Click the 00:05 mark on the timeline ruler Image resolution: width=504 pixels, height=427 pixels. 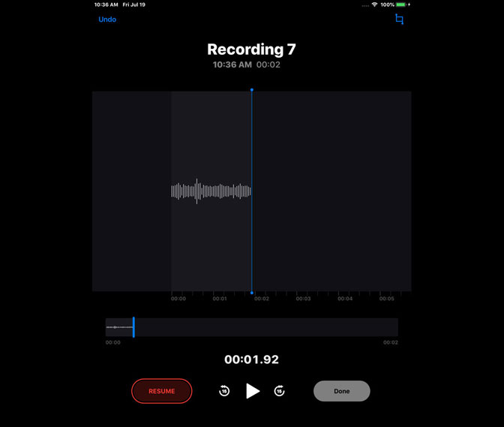[x=386, y=299]
